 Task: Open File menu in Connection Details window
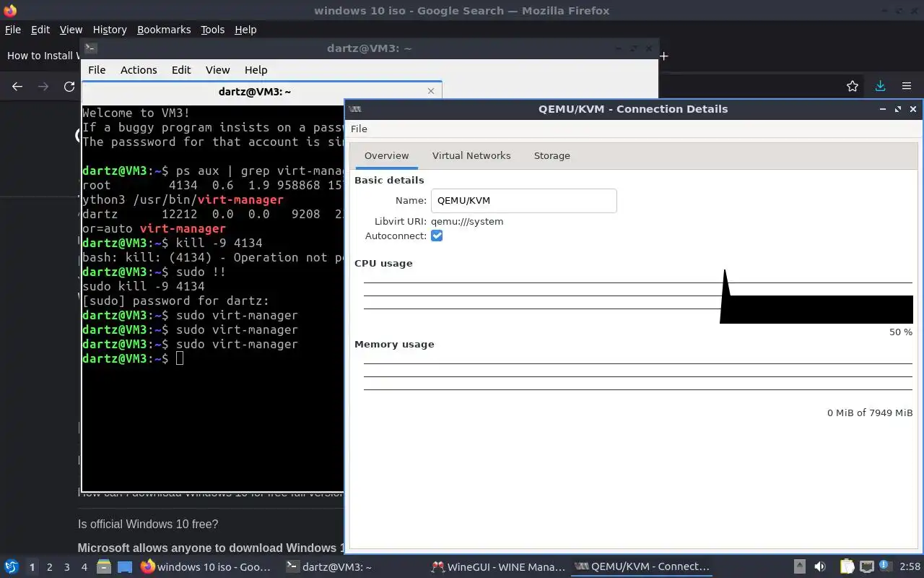pyautogui.click(x=359, y=129)
